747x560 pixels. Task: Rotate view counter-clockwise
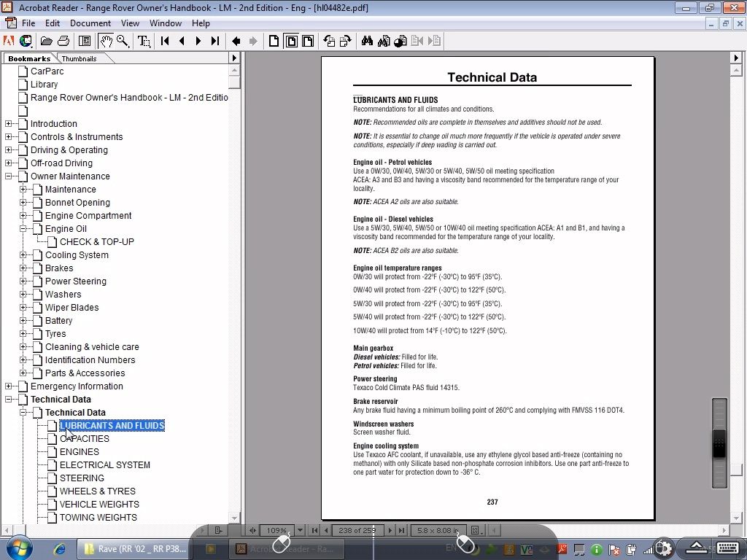click(x=329, y=41)
